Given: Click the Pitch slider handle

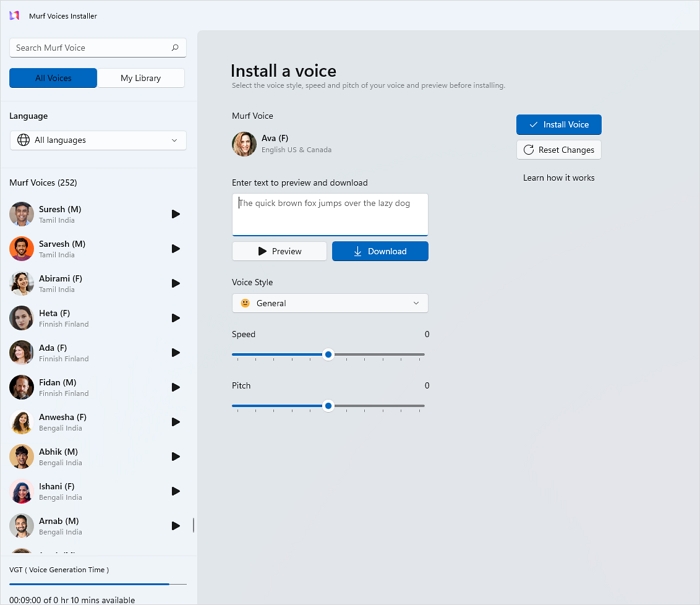Looking at the screenshot, I should [x=328, y=405].
